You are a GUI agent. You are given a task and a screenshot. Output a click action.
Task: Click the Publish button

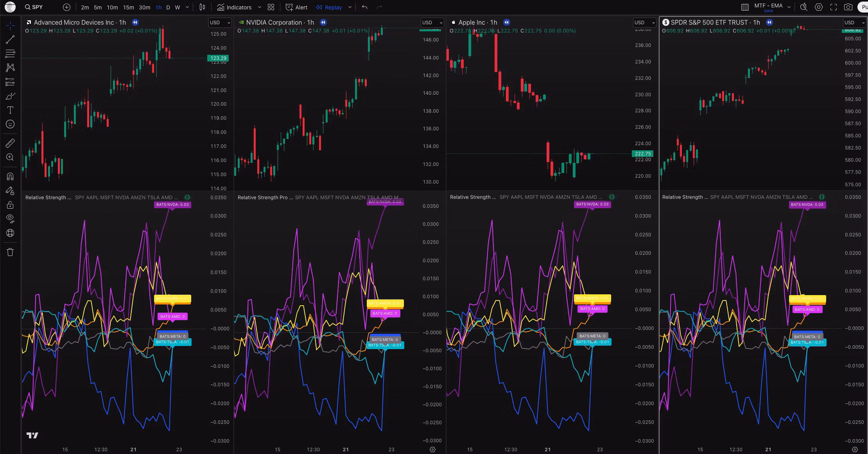tap(863, 7)
